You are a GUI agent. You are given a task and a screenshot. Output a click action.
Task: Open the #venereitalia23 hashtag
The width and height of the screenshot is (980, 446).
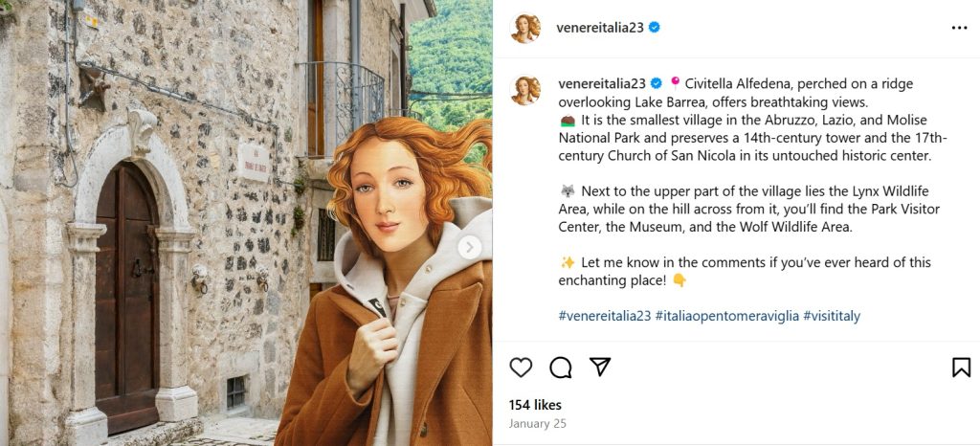pos(605,316)
